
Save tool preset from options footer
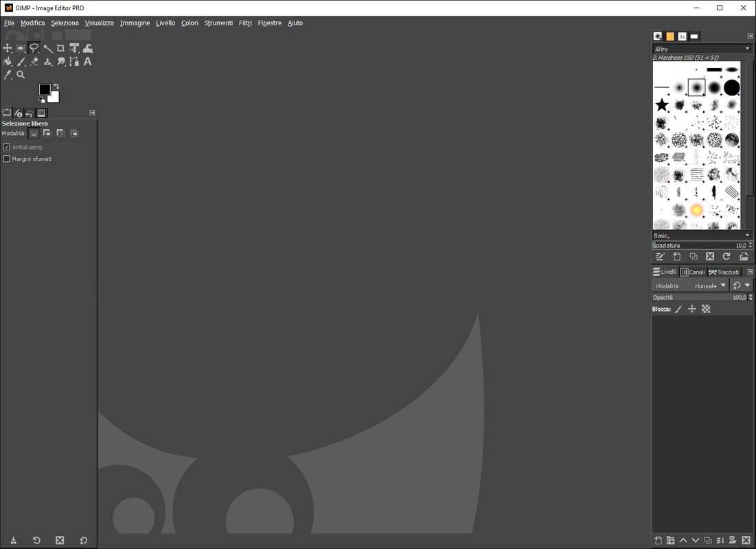(x=14, y=540)
